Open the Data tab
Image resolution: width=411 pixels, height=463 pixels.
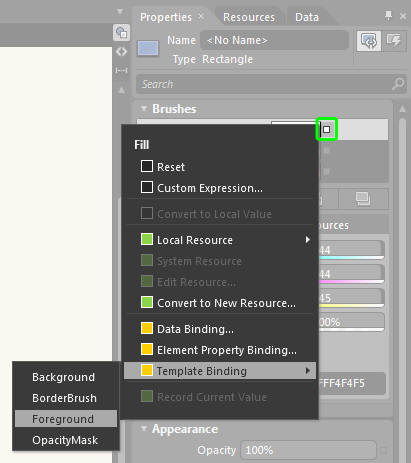[x=307, y=17]
